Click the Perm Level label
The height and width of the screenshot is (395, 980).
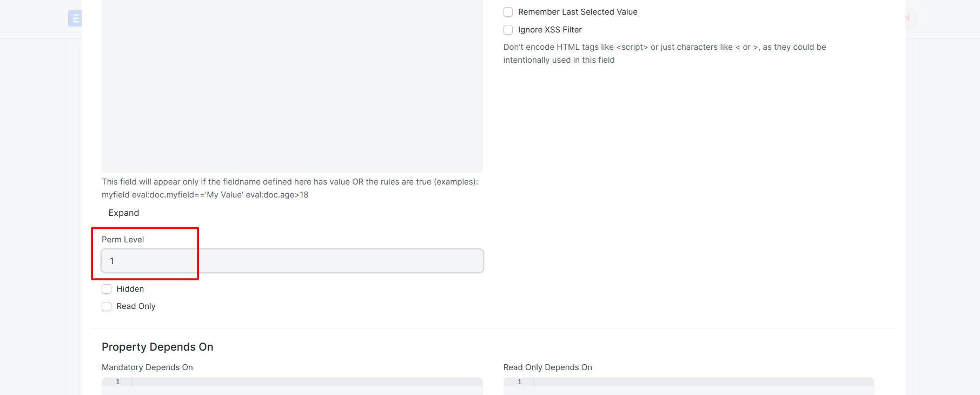(x=123, y=240)
